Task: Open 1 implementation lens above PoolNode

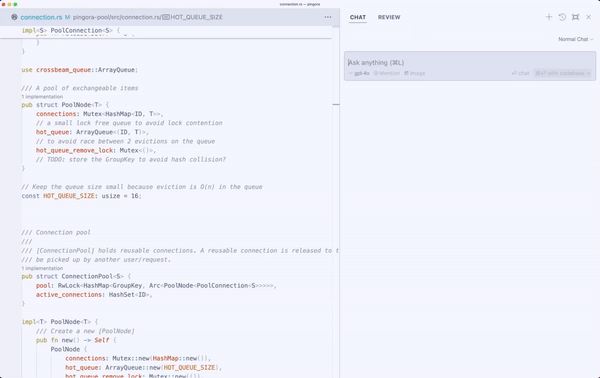Action: coord(42,96)
